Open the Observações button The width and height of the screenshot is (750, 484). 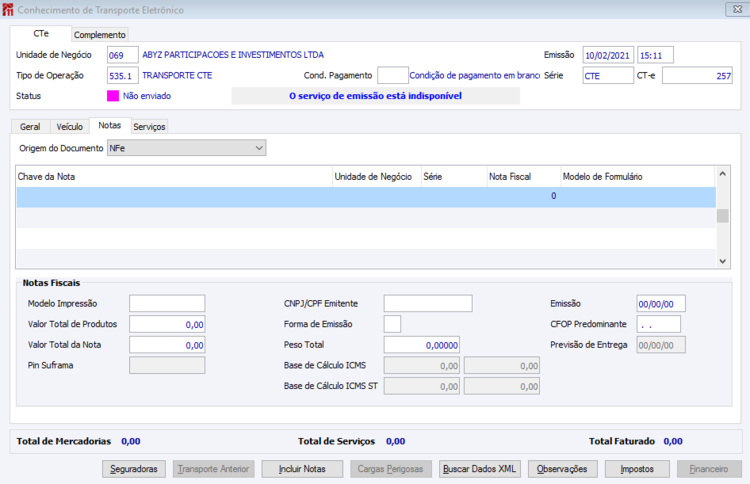pyautogui.click(x=562, y=469)
